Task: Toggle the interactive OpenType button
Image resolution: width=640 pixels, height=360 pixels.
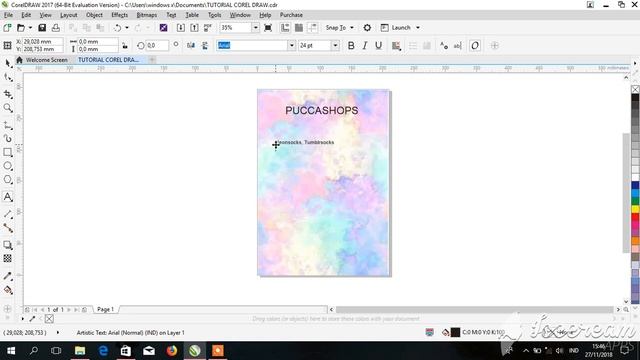Action: 475,45
